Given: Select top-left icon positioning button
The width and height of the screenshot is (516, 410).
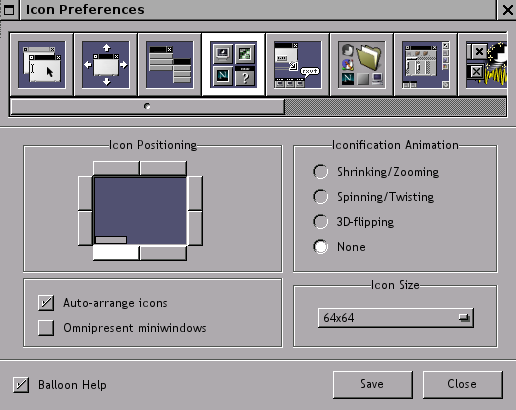Looking at the screenshot, I should [x=116, y=168].
